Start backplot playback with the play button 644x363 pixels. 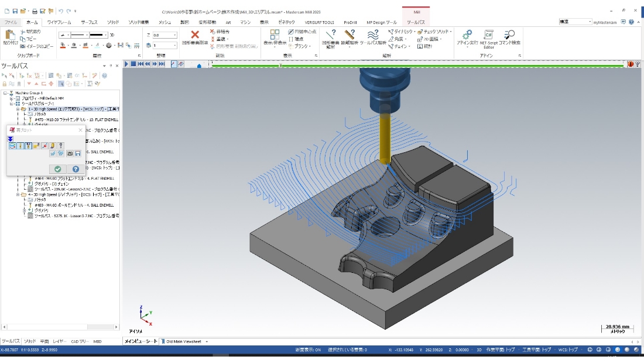coord(126,64)
